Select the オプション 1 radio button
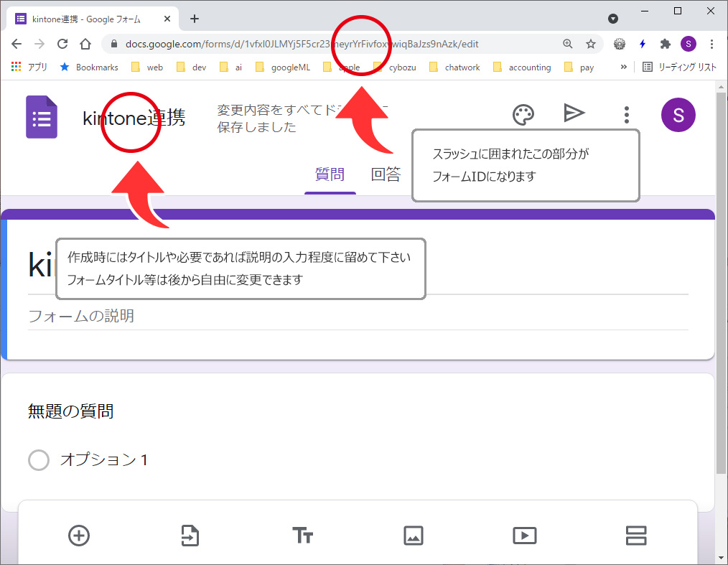This screenshot has height=565, width=728. [39, 460]
